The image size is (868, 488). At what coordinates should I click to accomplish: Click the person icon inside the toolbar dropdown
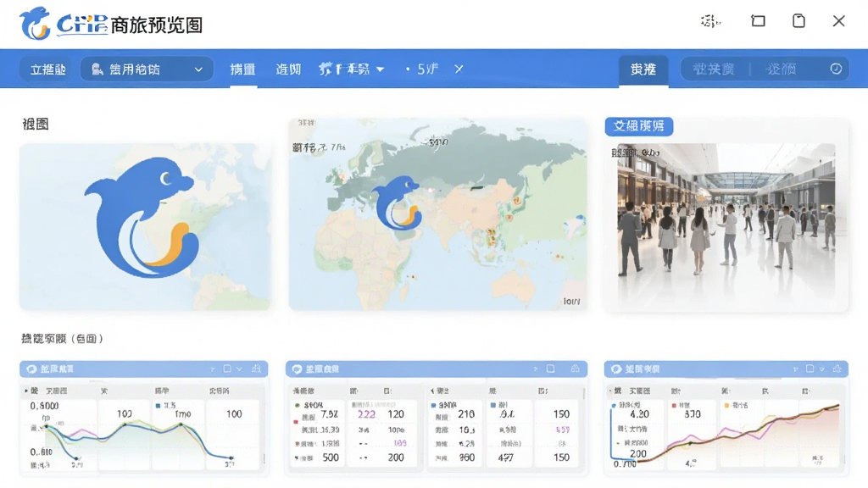pos(97,69)
